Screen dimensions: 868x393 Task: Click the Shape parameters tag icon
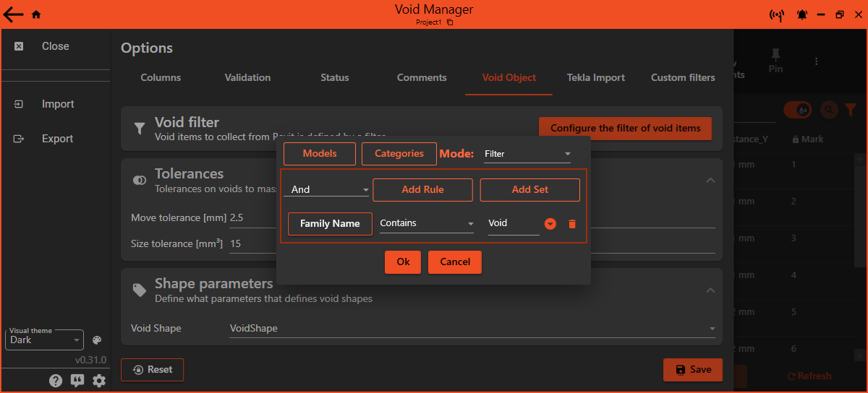[140, 290]
